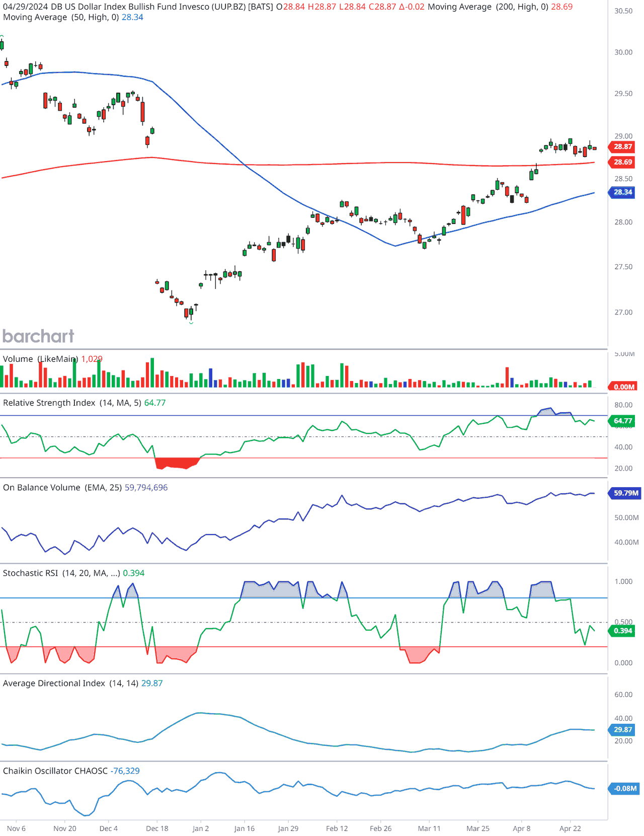Viewport: 644px width, 836px height.
Task: Click the Moving Average (50, High, 0) label
Action: tap(61, 17)
